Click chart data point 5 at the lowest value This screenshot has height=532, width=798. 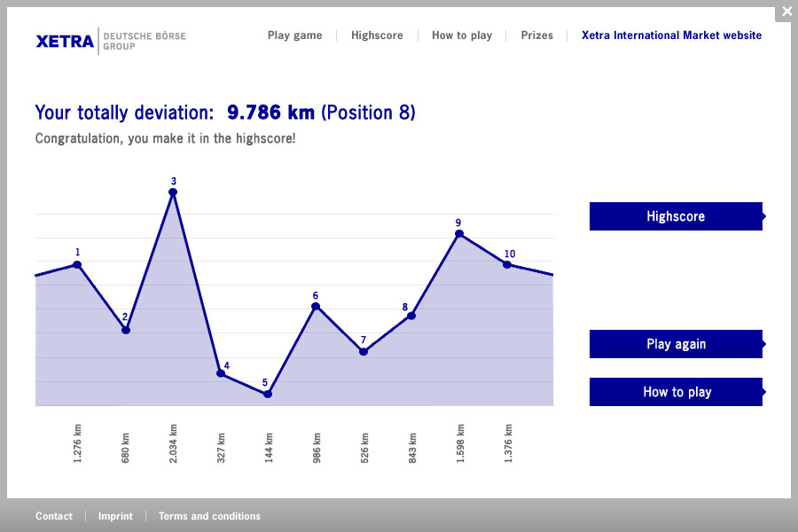pos(268,394)
